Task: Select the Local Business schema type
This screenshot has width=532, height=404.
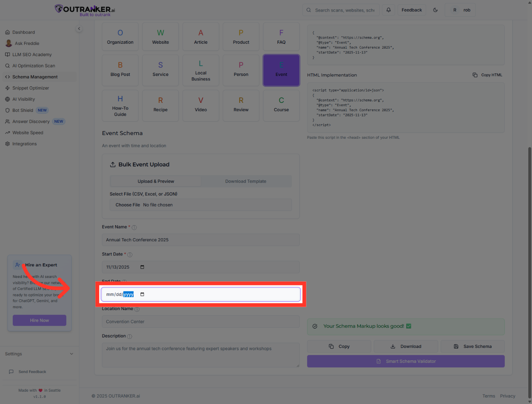Action: tap(201, 70)
